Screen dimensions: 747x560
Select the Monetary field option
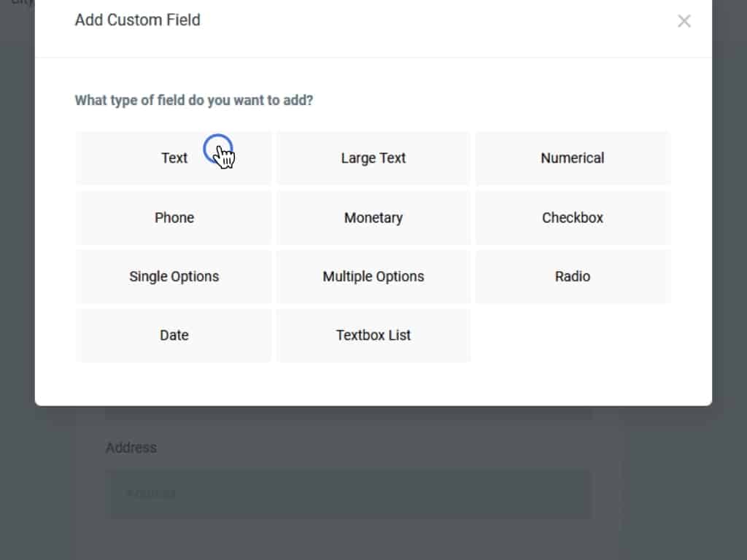(x=373, y=218)
